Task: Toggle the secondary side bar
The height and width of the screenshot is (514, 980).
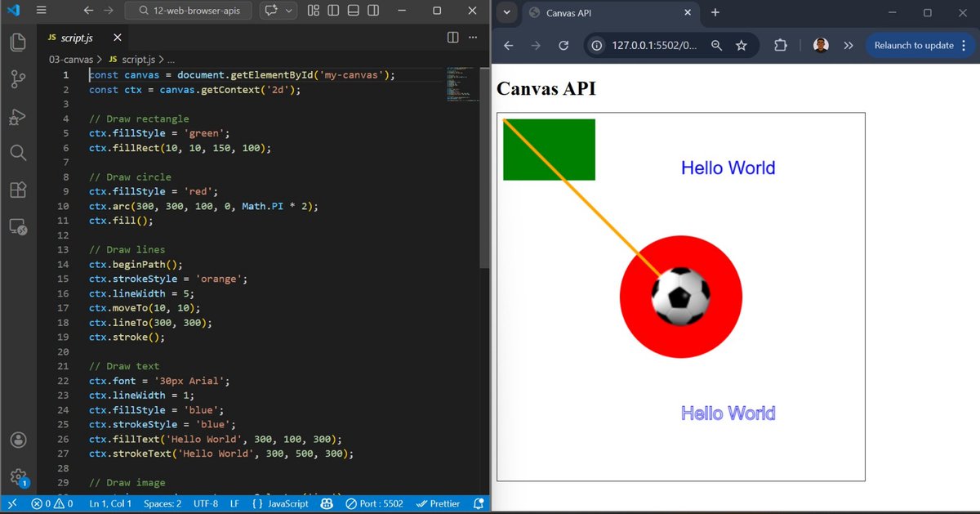Action: [x=372, y=11]
